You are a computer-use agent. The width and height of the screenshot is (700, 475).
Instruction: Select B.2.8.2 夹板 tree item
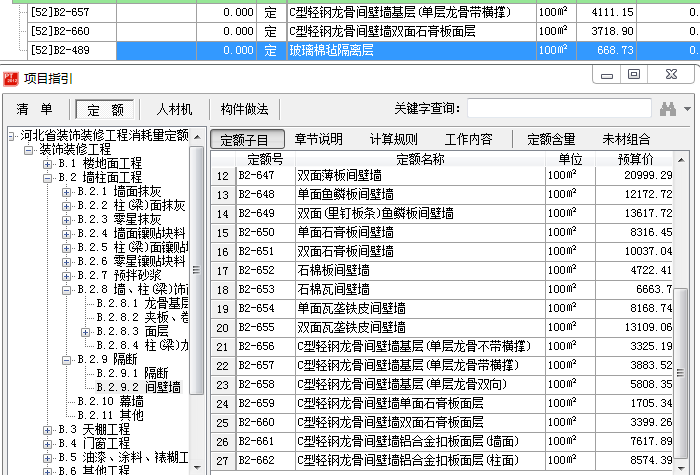click(142, 317)
